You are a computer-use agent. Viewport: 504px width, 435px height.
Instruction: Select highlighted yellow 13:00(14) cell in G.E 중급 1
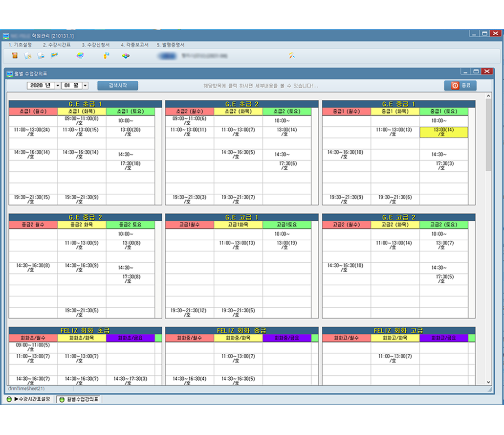pos(443,132)
